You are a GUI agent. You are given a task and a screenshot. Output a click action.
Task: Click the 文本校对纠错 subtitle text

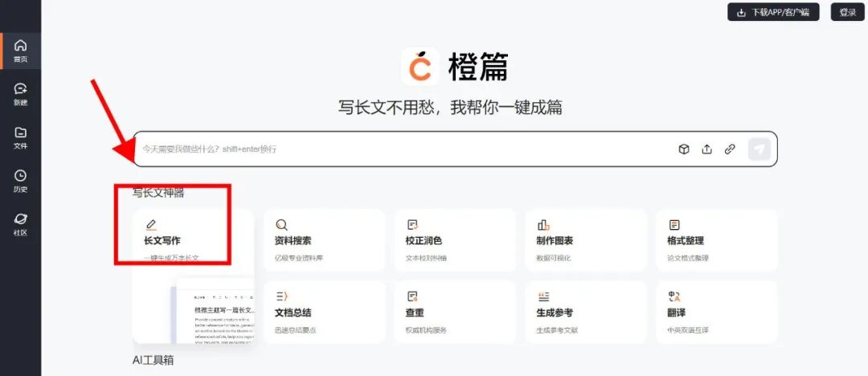[x=426, y=258]
